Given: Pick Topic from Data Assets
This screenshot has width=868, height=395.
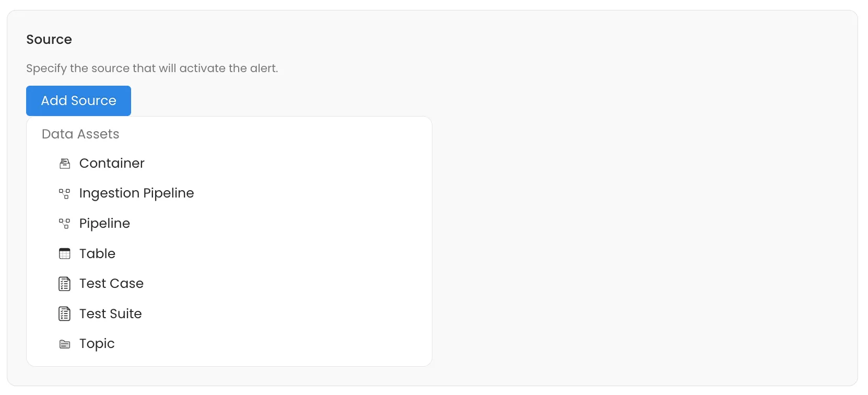Looking at the screenshot, I should [x=97, y=344].
